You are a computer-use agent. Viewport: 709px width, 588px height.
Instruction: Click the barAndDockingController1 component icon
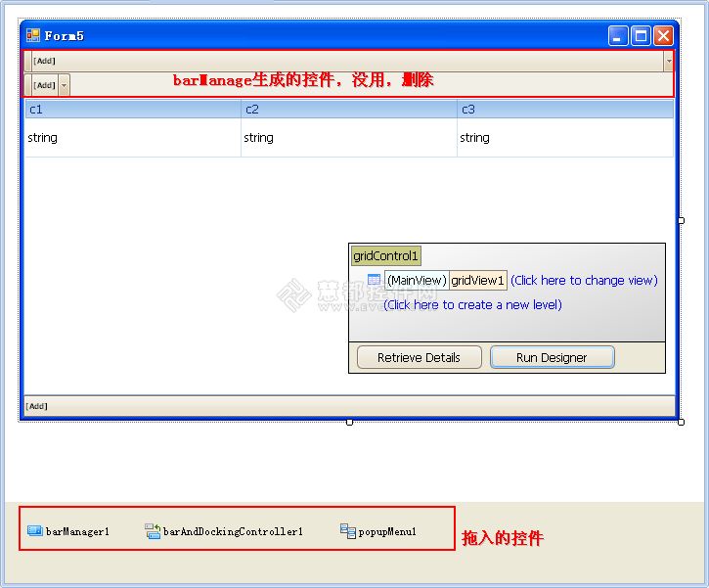tap(153, 531)
